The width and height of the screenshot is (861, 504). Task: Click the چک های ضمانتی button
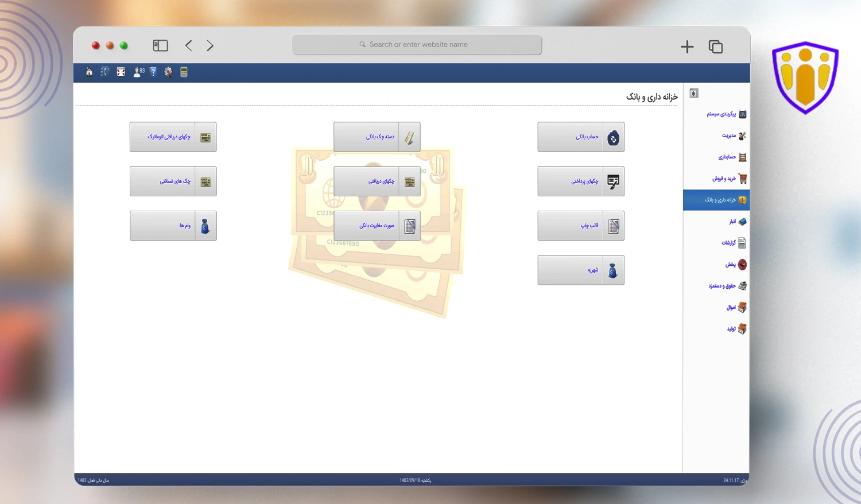[173, 181]
